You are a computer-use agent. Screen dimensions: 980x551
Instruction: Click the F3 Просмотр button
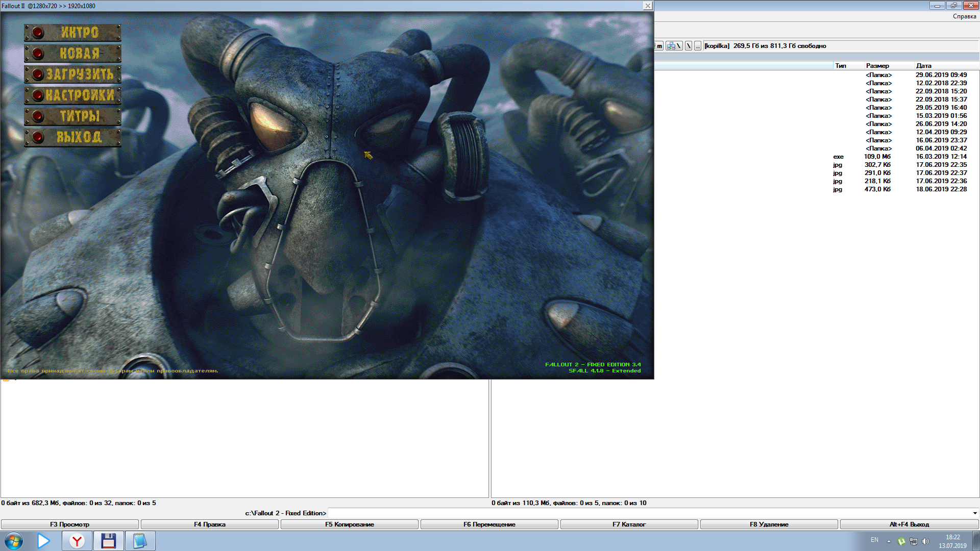coord(70,524)
